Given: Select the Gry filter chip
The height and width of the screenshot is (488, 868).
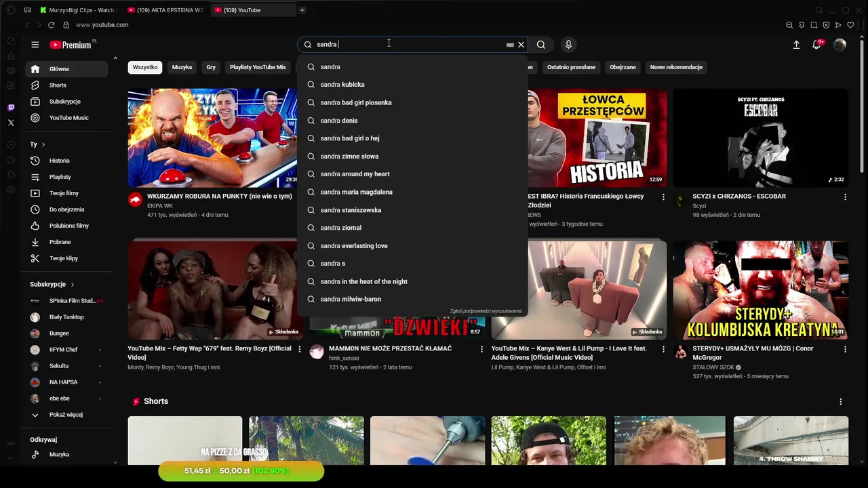Looking at the screenshot, I should coord(211,67).
